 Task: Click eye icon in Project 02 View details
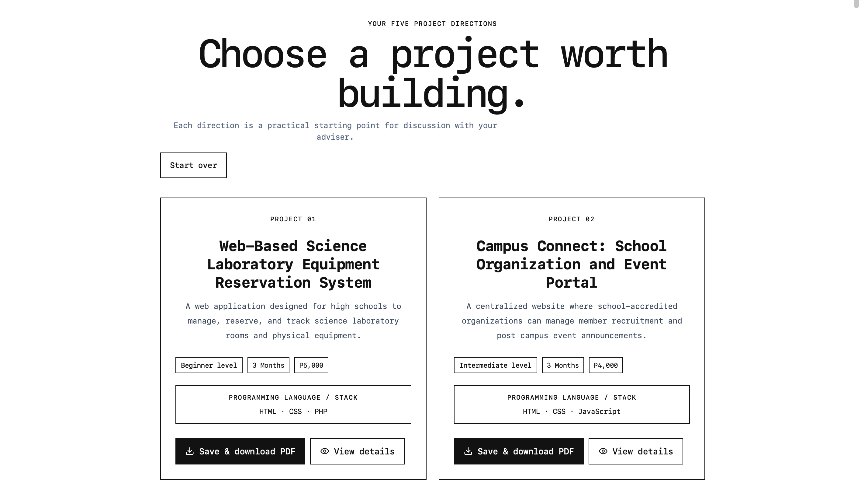pos(603,451)
